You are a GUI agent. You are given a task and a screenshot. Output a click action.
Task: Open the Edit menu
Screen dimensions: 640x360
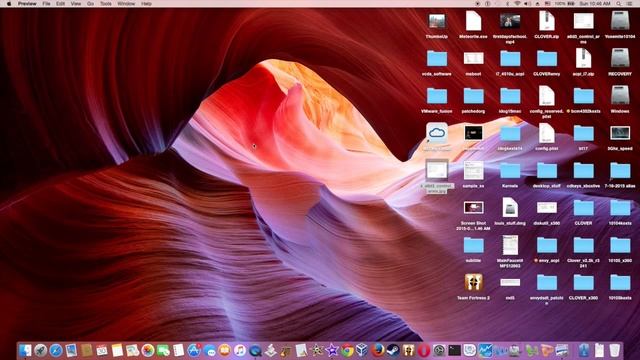(60, 4)
